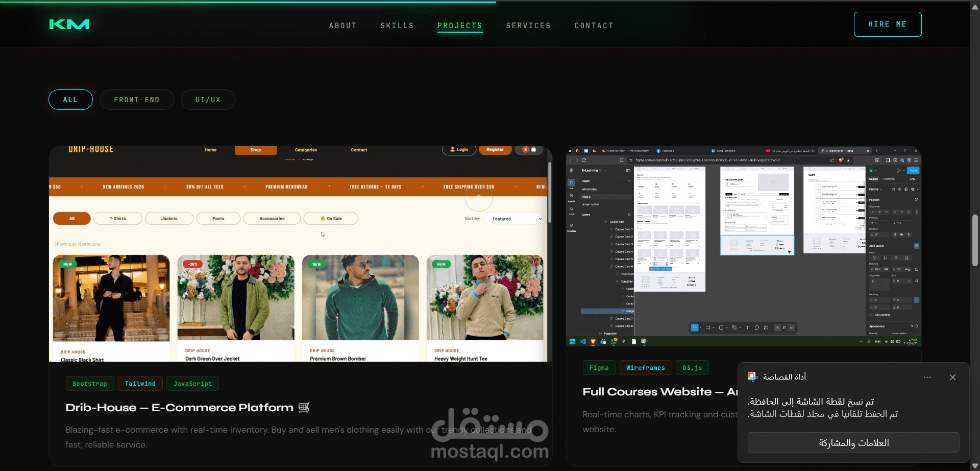This screenshot has width=980, height=471.
Task: Open the ABOUT navigation link
Action: (343, 26)
